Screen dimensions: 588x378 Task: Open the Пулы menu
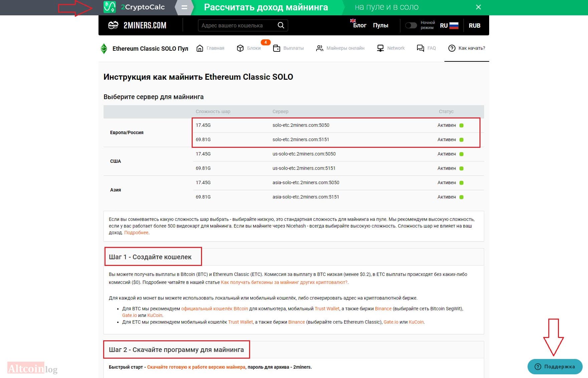pos(381,25)
